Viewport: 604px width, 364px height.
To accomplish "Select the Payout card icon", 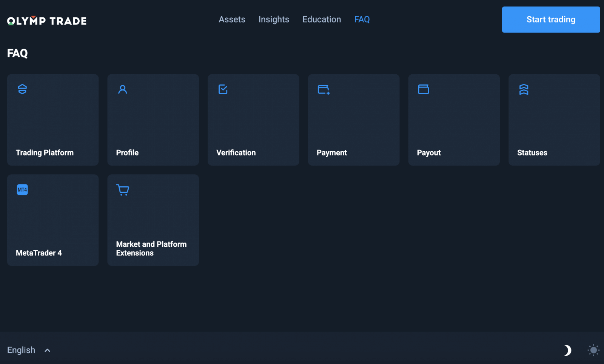I will pos(423,89).
